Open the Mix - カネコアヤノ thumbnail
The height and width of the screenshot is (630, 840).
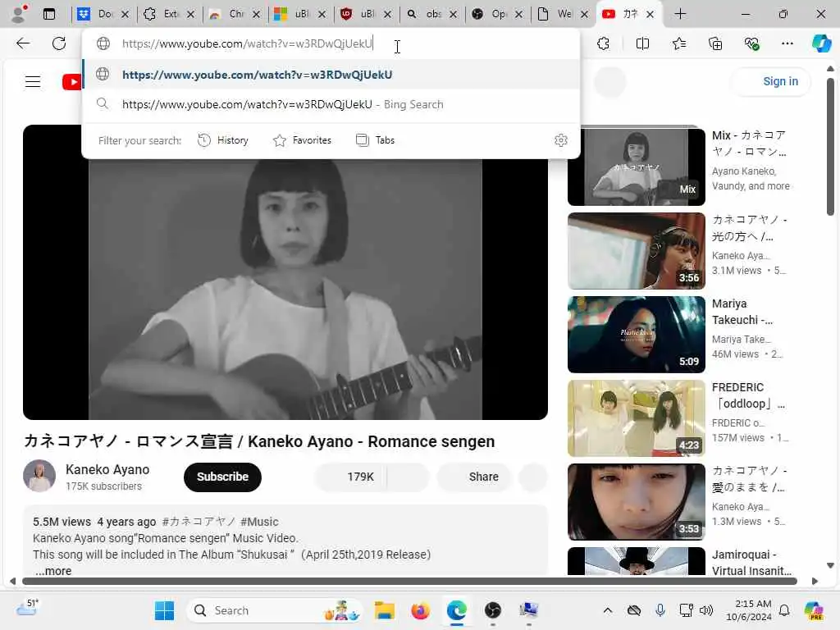(636, 167)
